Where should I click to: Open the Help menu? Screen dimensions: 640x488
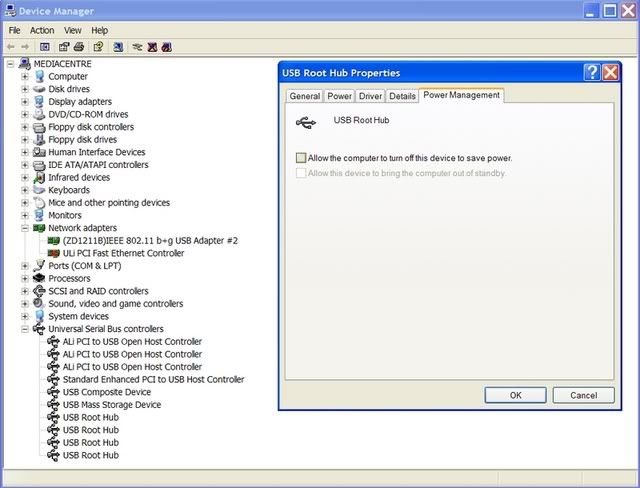[x=99, y=31]
